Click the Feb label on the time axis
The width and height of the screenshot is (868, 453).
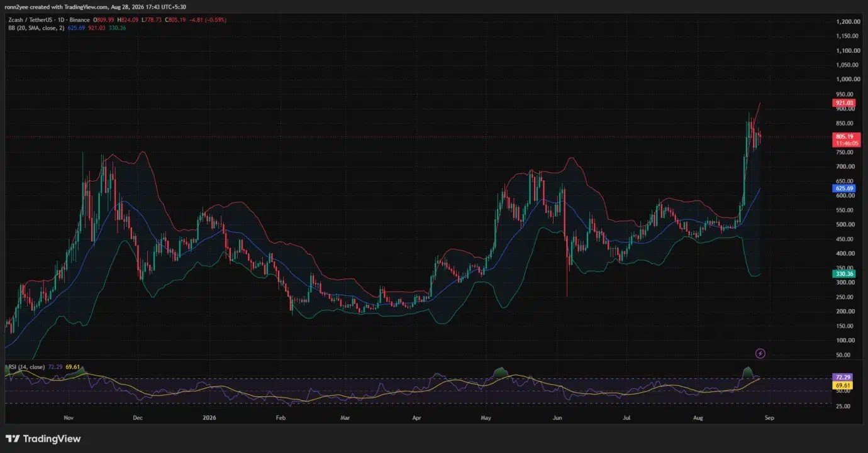(x=281, y=417)
